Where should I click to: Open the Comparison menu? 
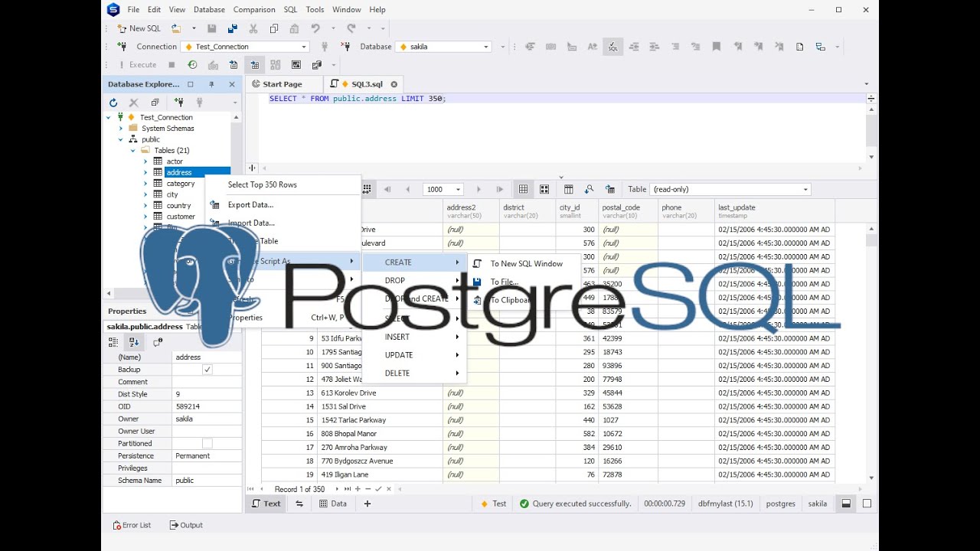pyautogui.click(x=254, y=9)
